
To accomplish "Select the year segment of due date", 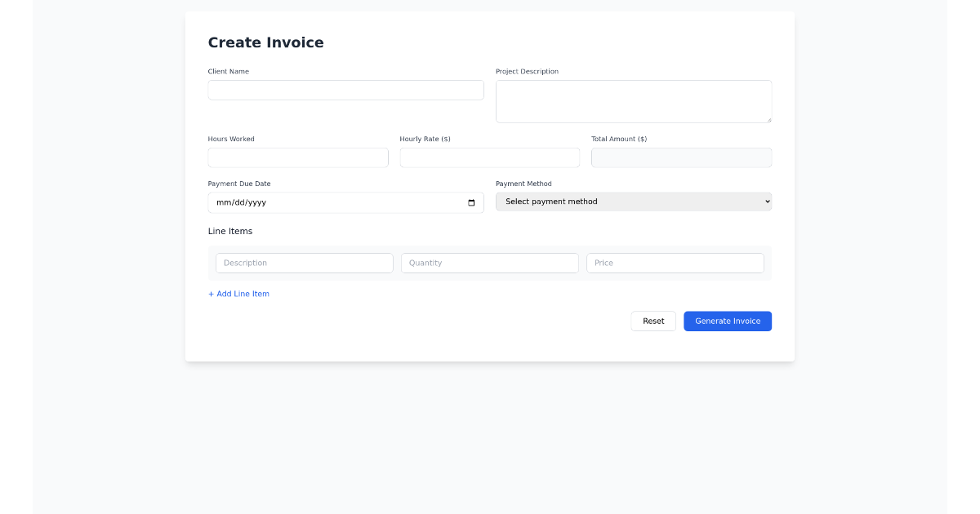I will coord(256,202).
